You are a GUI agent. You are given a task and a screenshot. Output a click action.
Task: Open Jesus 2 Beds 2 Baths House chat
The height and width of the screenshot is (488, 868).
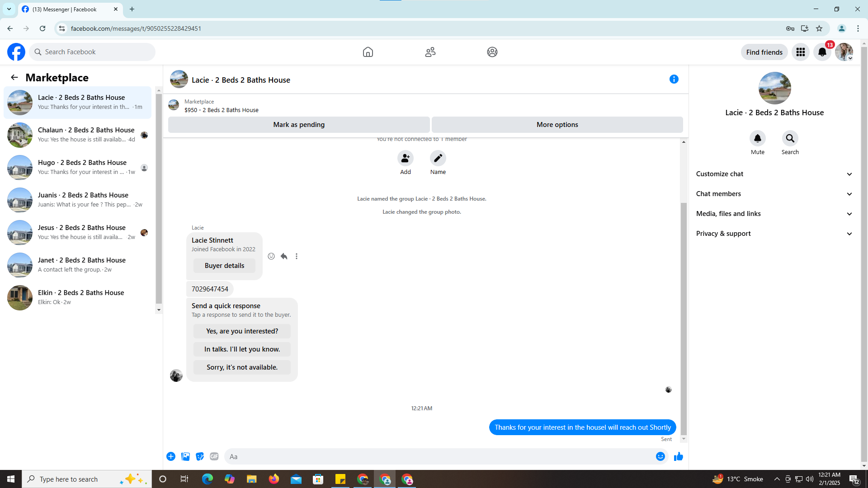(x=77, y=233)
